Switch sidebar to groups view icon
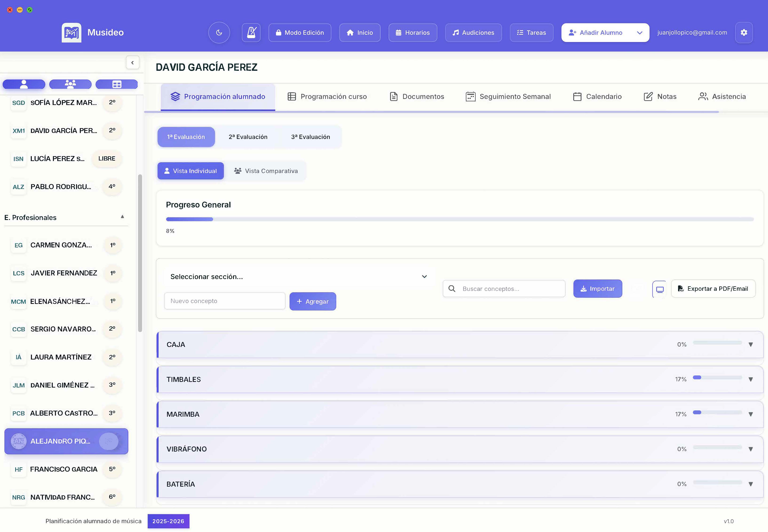768x532 pixels. click(x=70, y=84)
